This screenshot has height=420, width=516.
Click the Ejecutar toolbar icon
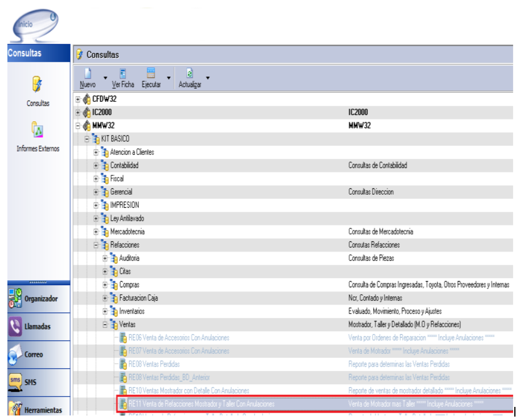(x=151, y=73)
